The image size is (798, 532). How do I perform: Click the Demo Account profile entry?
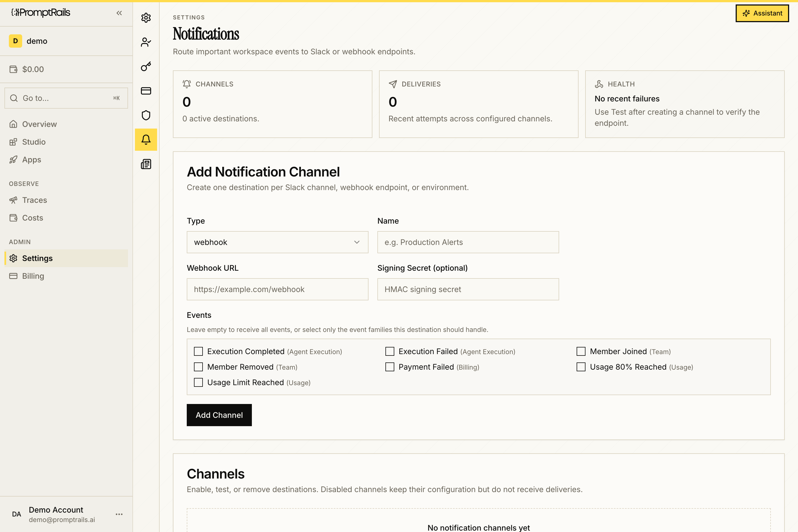(x=66, y=514)
